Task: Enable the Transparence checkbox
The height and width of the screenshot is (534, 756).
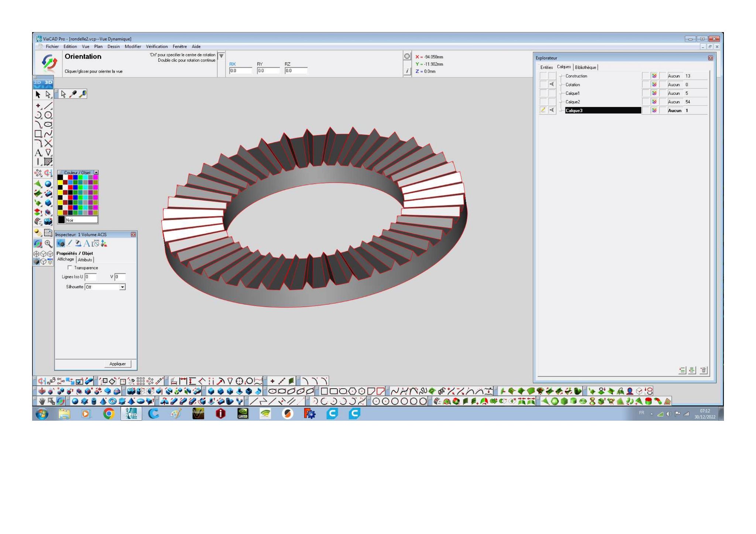Action: [x=70, y=268]
